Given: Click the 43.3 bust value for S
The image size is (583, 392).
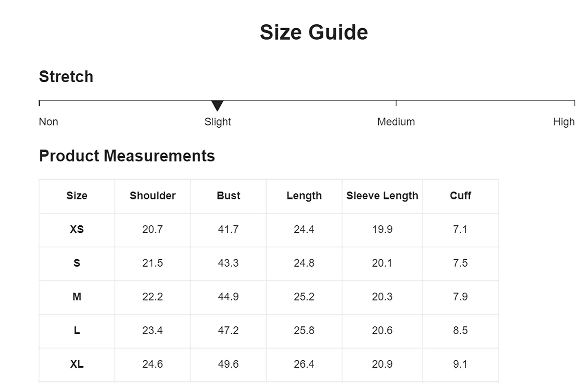Looking at the screenshot, I should [x=228, y=263].
